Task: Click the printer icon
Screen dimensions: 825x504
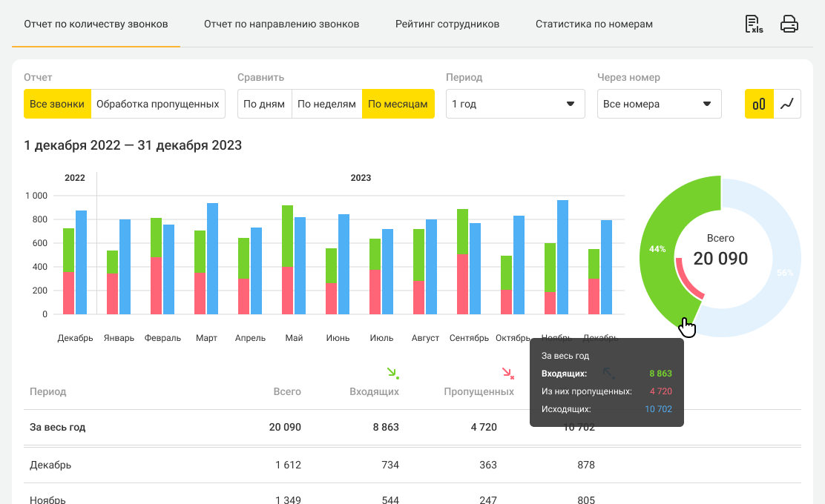Action: [789, 24]
